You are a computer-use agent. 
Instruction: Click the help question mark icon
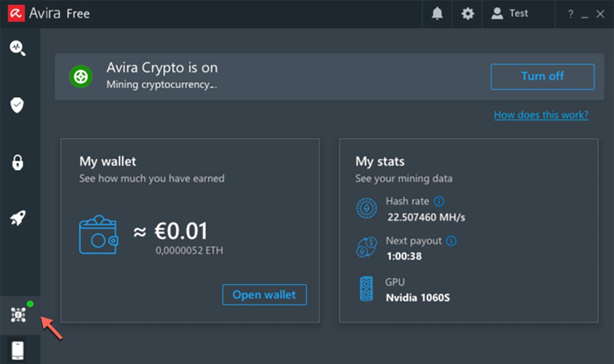570,14
